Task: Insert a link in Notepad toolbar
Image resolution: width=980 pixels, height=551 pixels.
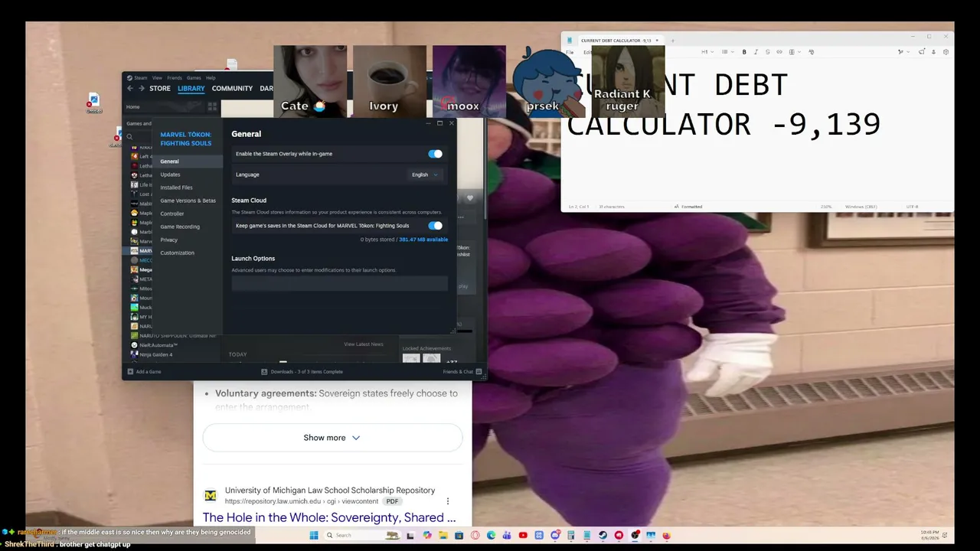Action: (x=779, y=52)
